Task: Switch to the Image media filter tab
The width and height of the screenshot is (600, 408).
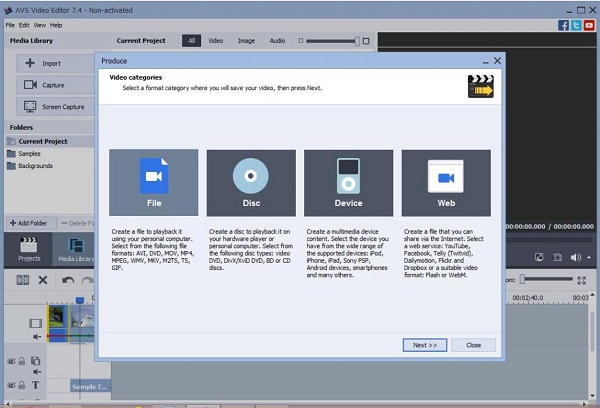Action: [246, 41]
